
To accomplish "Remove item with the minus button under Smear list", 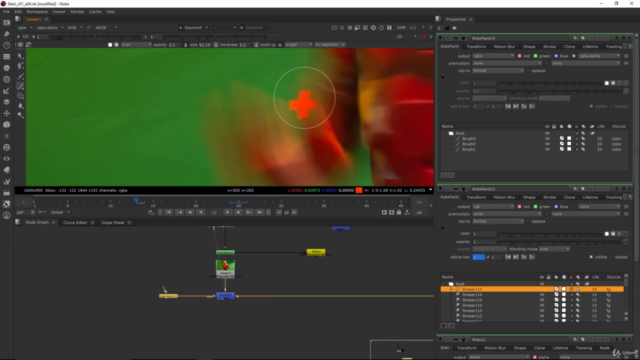I will (451, 326).
